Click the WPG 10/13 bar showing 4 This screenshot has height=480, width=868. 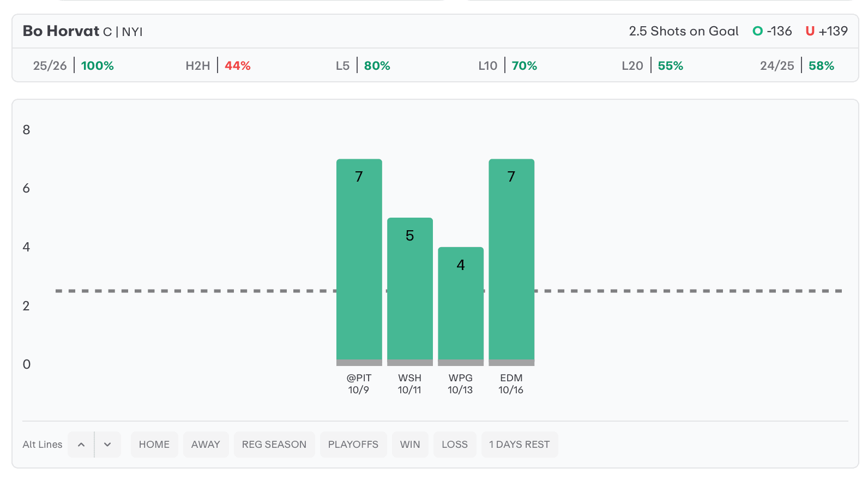[x=461, y=305]
